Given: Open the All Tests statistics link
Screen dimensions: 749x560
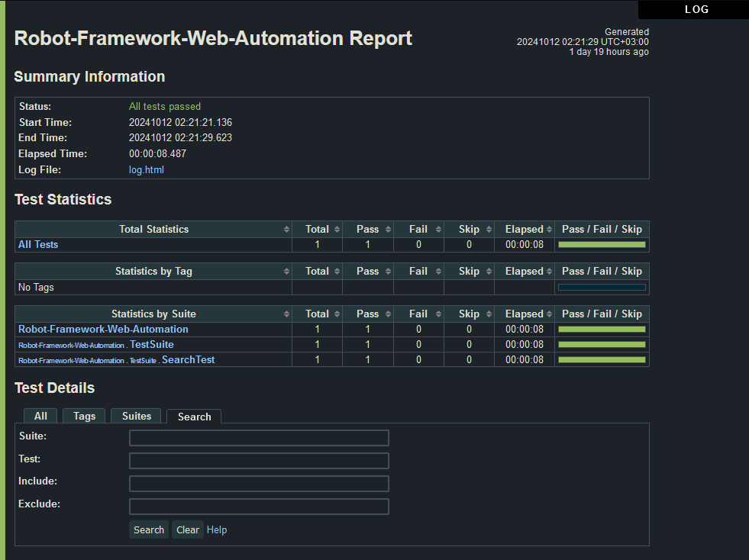Looking at the screenshot, I should [38, 245].
